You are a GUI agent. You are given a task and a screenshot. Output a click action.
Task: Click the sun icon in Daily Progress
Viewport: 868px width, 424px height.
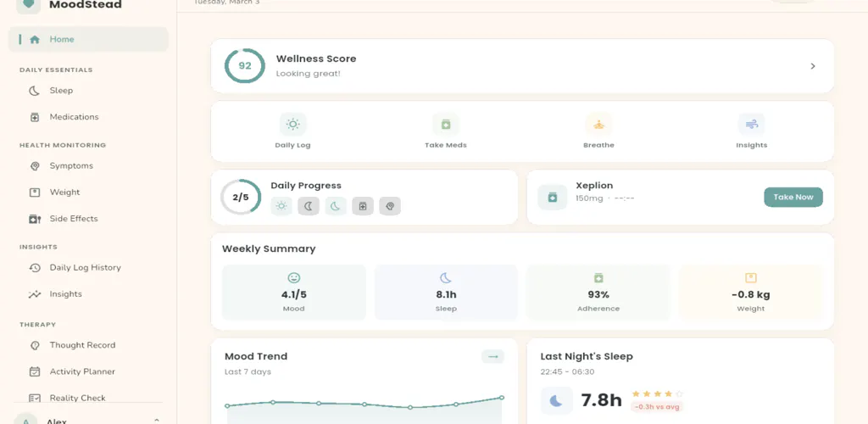coord(281,206)
